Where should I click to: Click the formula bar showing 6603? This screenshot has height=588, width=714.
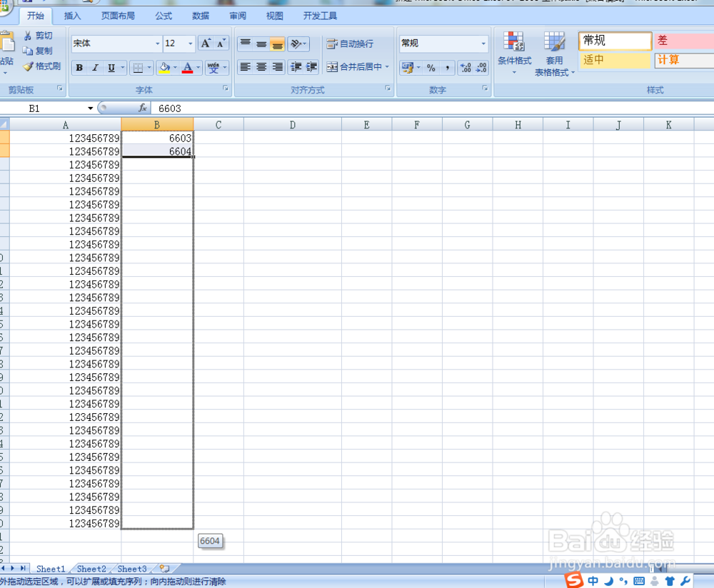click(433, 108)
